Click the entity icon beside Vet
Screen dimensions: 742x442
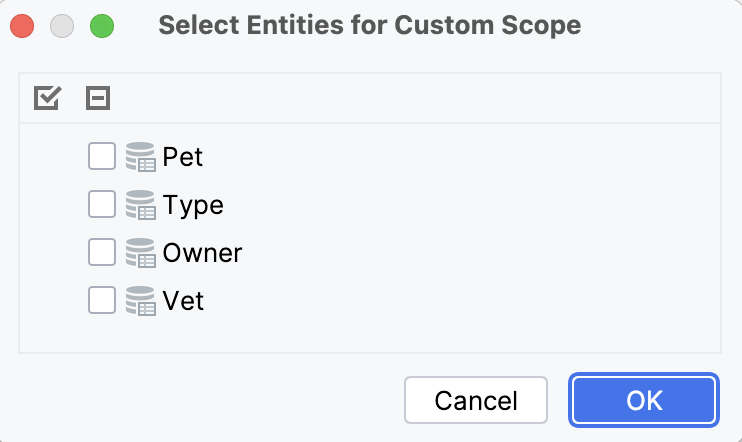tap(141, 300)
